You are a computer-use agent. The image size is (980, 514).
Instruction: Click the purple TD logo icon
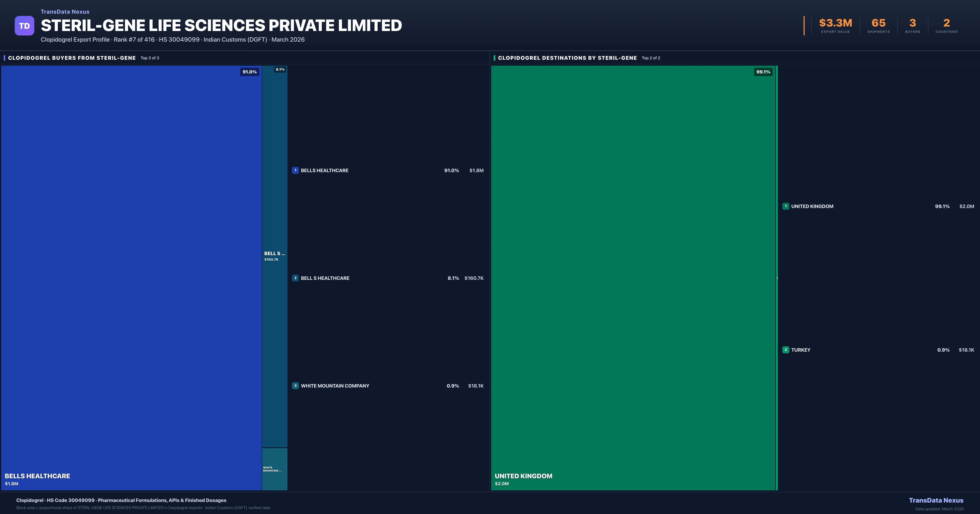coord(24,26)
